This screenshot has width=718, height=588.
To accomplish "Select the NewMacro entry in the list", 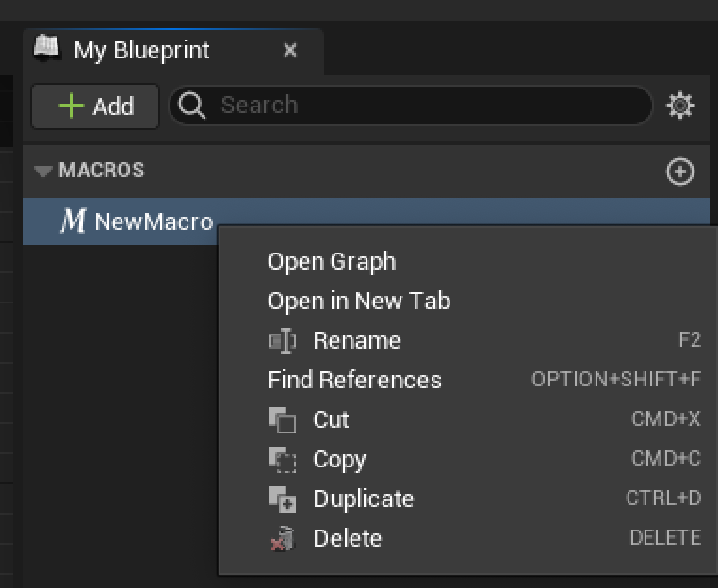I will [x=154, y=222].
